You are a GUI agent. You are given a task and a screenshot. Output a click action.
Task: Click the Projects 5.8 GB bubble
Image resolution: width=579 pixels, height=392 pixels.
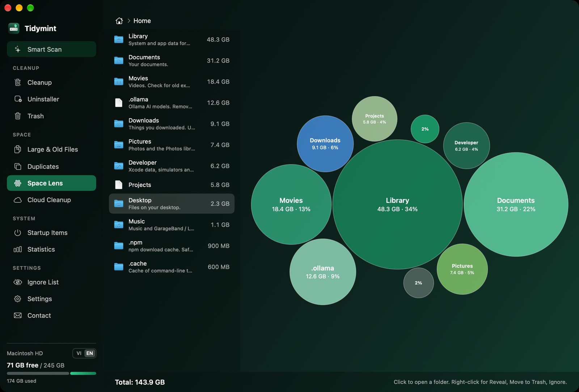tap(375, 119)
